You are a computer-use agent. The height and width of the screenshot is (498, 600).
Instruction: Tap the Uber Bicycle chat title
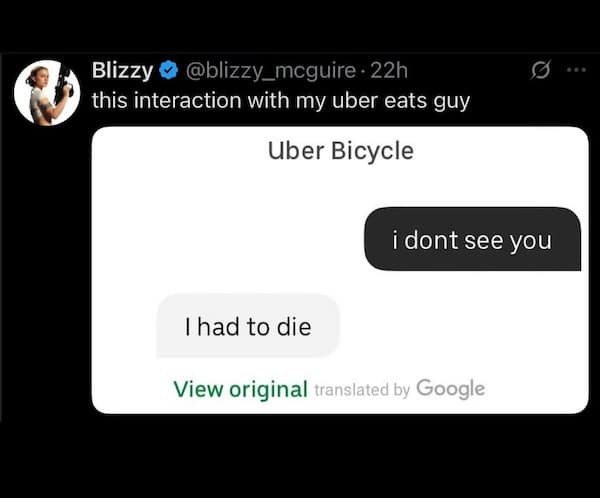tap(341, 151)
